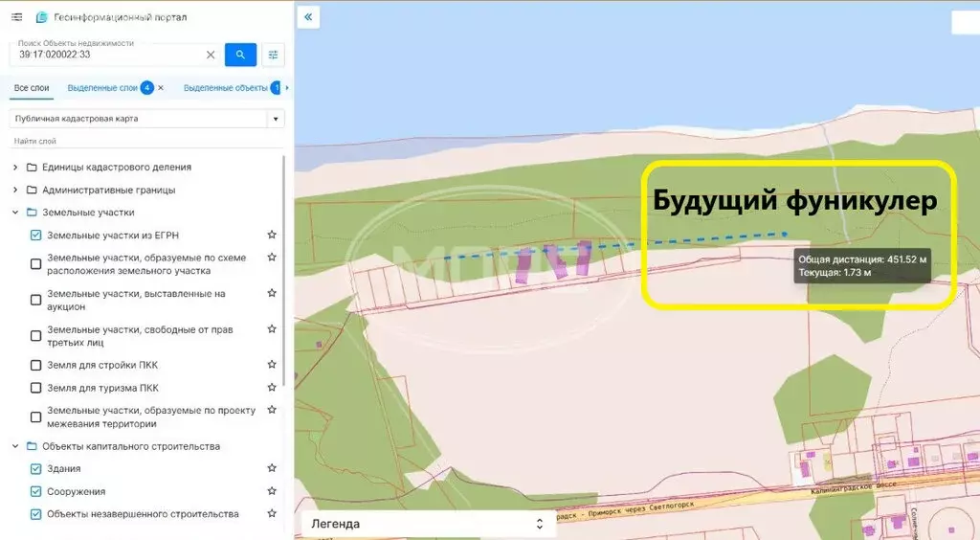Star layer образуемые по схеме расположения

[272, 258]
